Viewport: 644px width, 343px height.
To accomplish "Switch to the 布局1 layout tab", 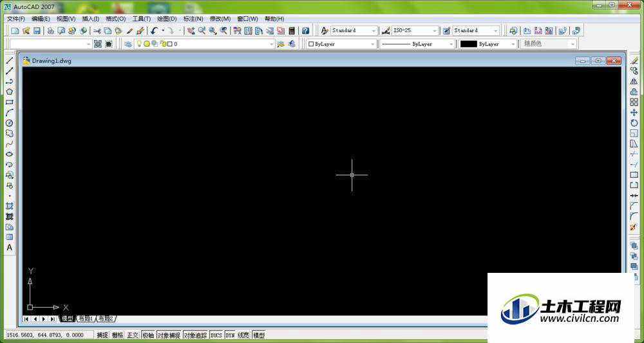I will (86, 319).
